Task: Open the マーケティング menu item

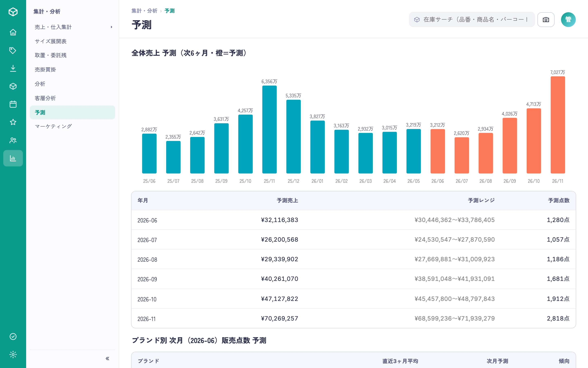Action: 72,126
